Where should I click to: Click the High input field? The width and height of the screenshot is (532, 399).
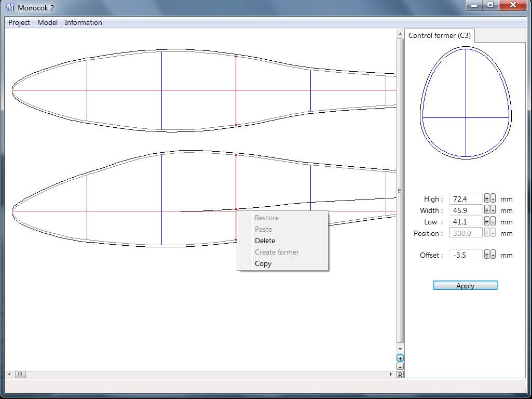click(x=466, y=198)
